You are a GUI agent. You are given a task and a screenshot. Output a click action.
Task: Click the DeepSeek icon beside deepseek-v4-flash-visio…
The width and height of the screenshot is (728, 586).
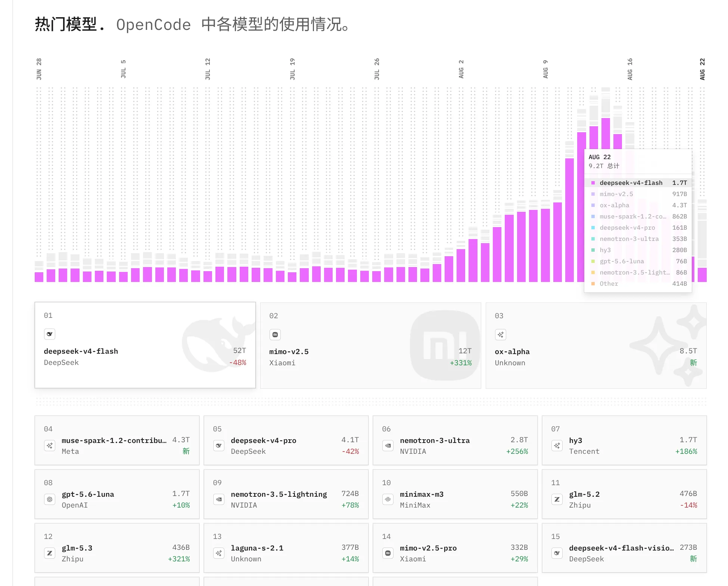[557, 553]
